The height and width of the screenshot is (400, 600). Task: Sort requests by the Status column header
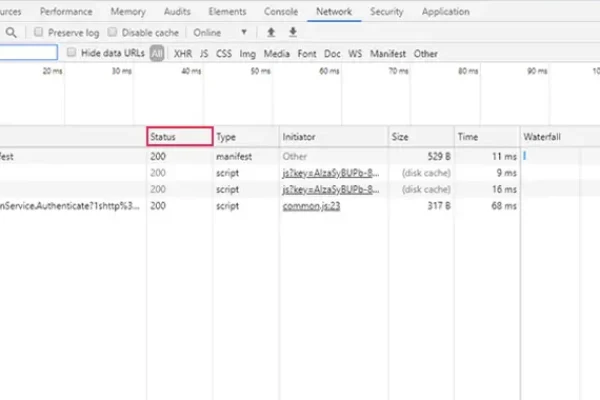(178, 136)
